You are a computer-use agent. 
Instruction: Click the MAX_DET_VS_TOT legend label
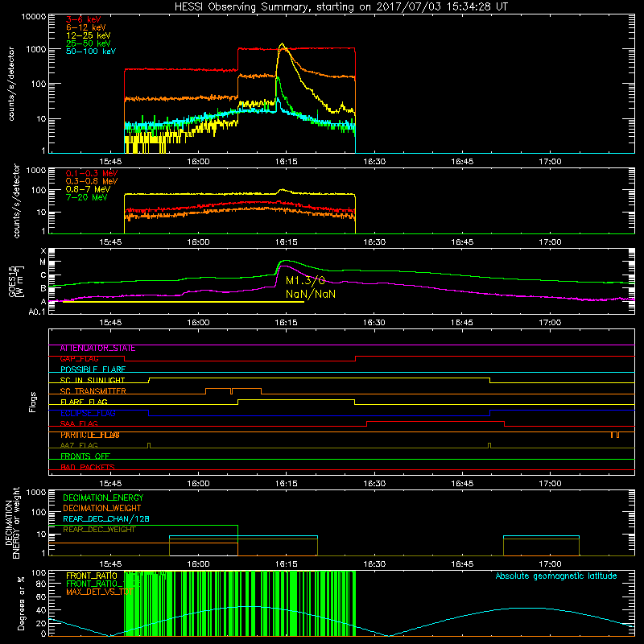[x=100, y=592]
